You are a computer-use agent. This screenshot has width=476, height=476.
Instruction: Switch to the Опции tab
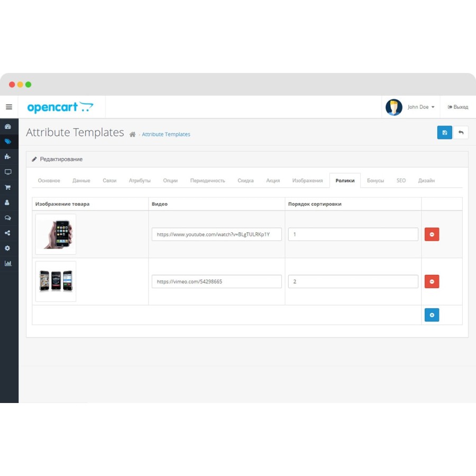(170, 181)
